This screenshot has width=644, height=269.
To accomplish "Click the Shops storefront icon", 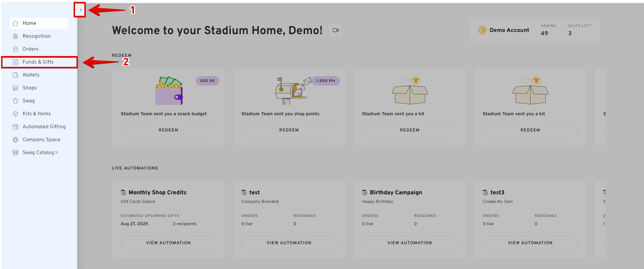I will pos(15,88).
